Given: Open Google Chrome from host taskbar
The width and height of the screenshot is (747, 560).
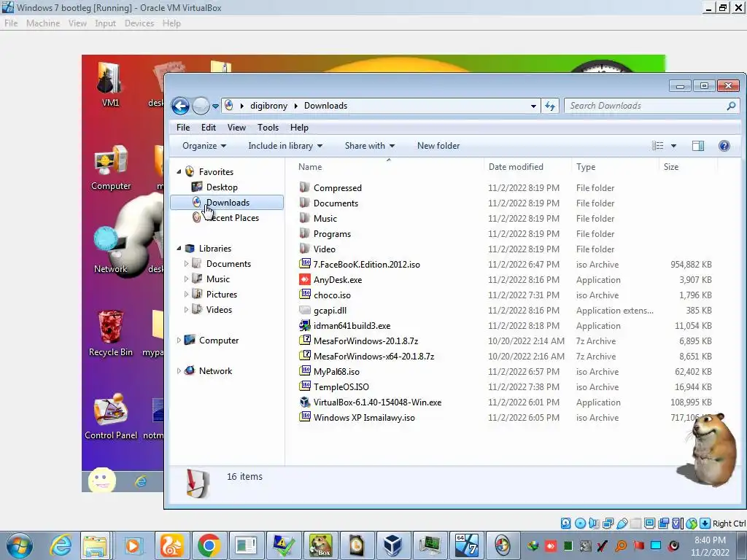Looking at the screenshot, I should [x=209, y=545].
